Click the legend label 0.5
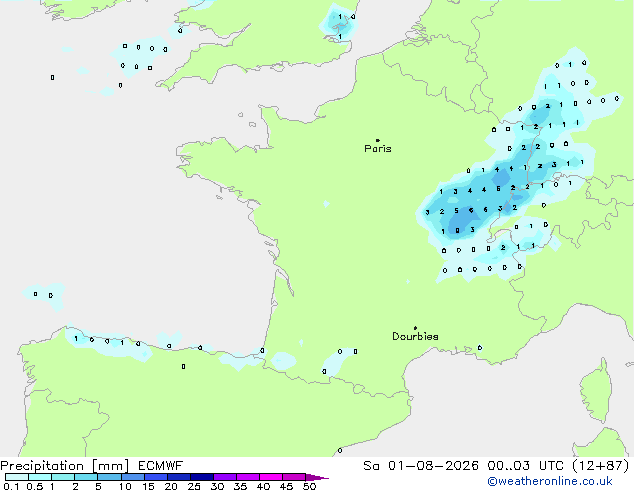Image resolution: width=634 pixels, height=490 pixels. click(34, 486)
